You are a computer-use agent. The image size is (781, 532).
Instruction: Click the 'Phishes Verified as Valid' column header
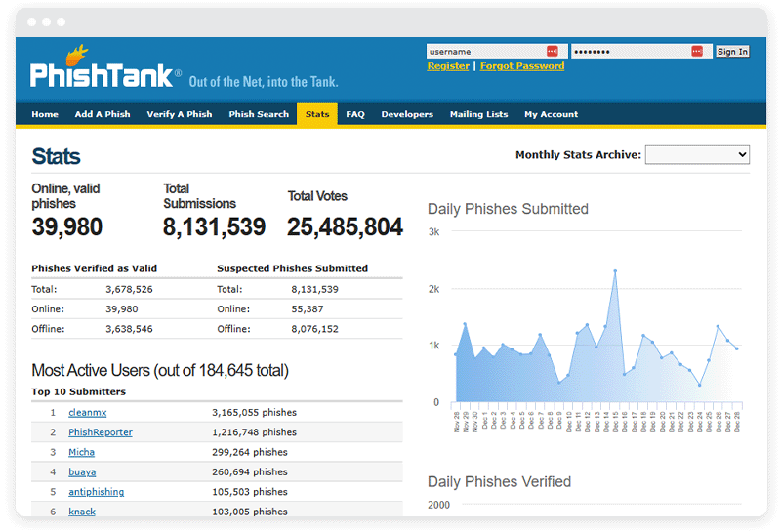[94, 268]
